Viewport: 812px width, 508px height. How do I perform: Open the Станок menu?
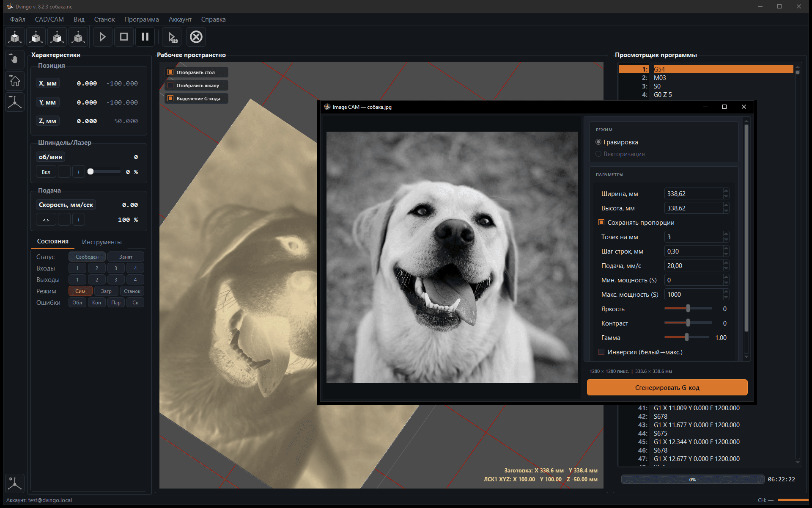pyautogui.click(x=104, y=19)
